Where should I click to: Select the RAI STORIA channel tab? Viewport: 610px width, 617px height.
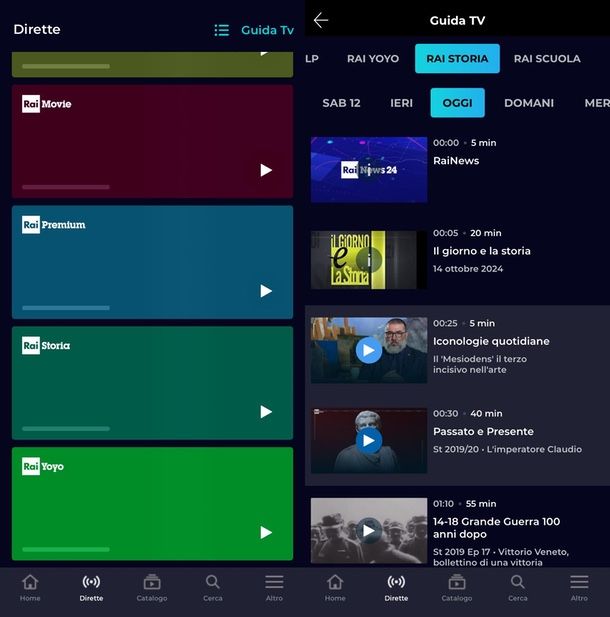click(457, 59)
